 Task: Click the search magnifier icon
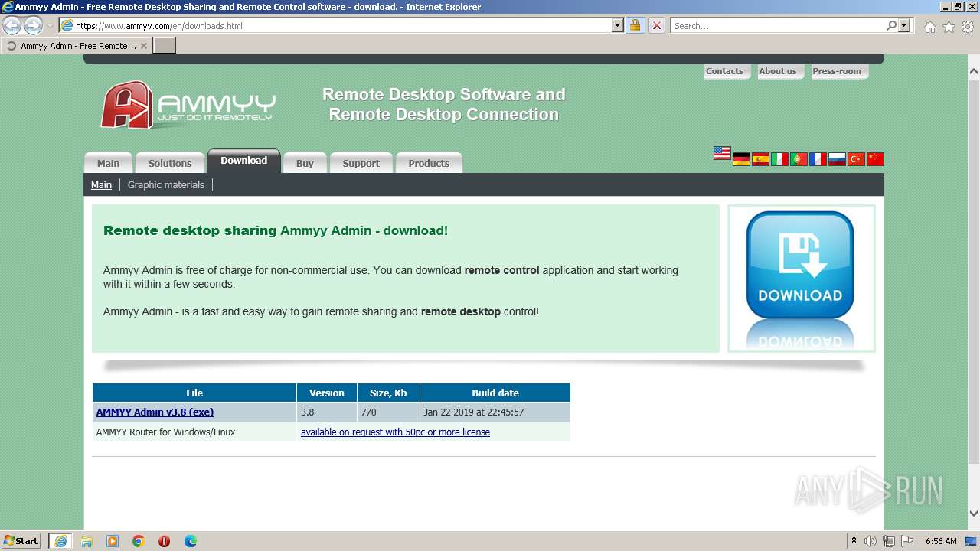[891, 25]
